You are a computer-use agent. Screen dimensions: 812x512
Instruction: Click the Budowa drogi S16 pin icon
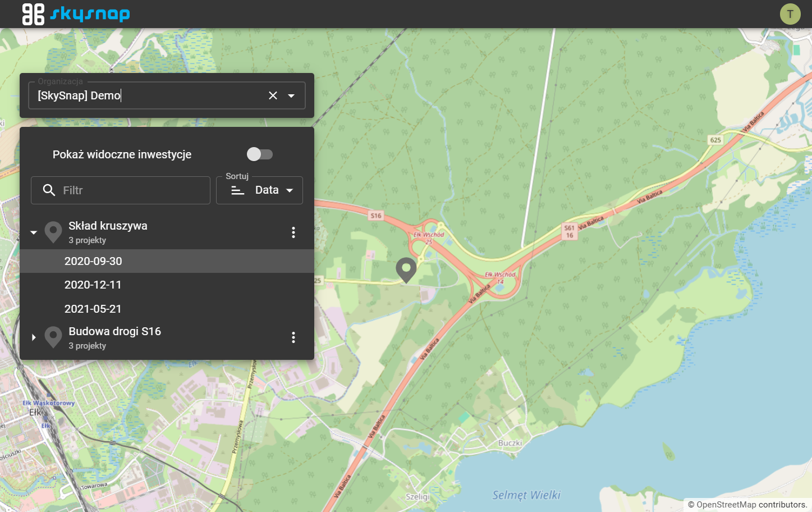53,337
